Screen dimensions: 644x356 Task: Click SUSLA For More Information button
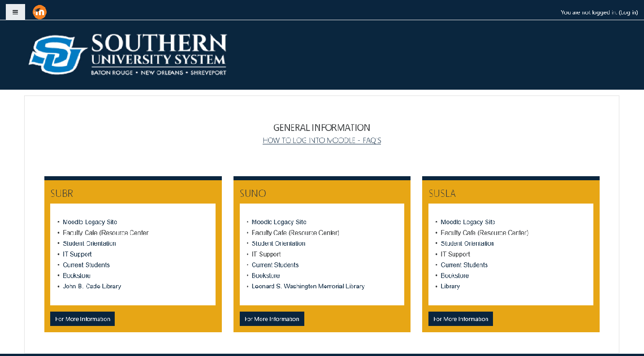click(461, 319)
